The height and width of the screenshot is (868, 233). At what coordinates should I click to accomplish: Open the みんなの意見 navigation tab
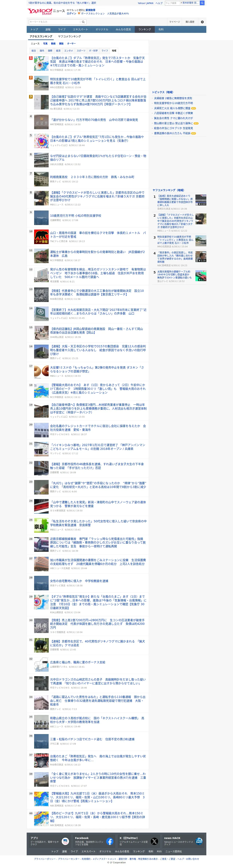pos(123,29)
